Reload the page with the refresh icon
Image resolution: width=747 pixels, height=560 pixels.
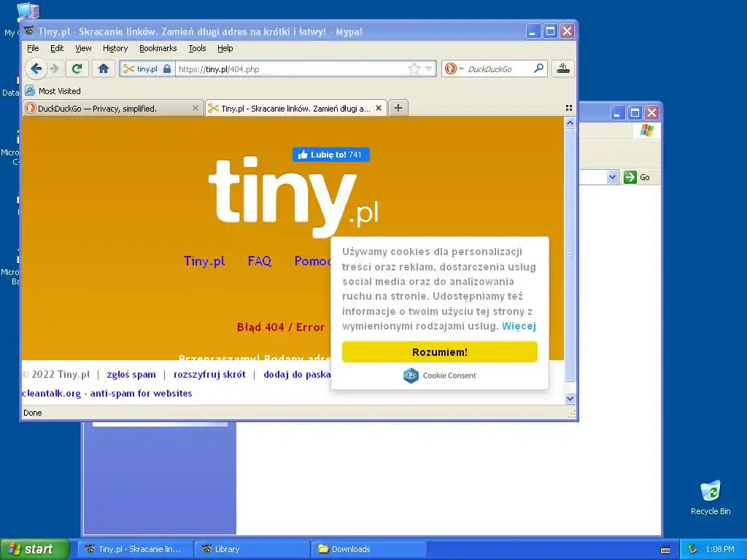77,69
